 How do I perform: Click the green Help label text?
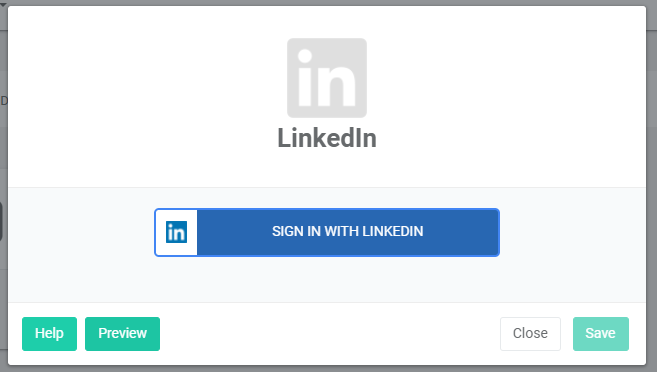(49, 333)
